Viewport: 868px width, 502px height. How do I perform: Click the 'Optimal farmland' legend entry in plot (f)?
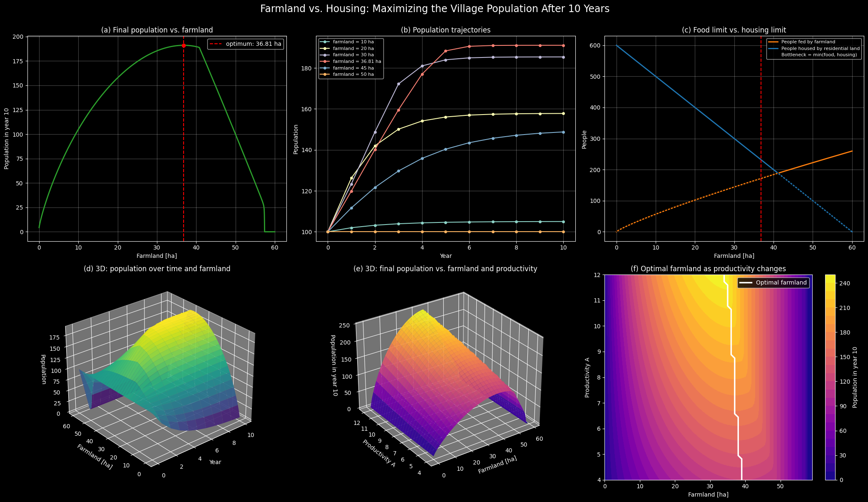coord(773,282)
